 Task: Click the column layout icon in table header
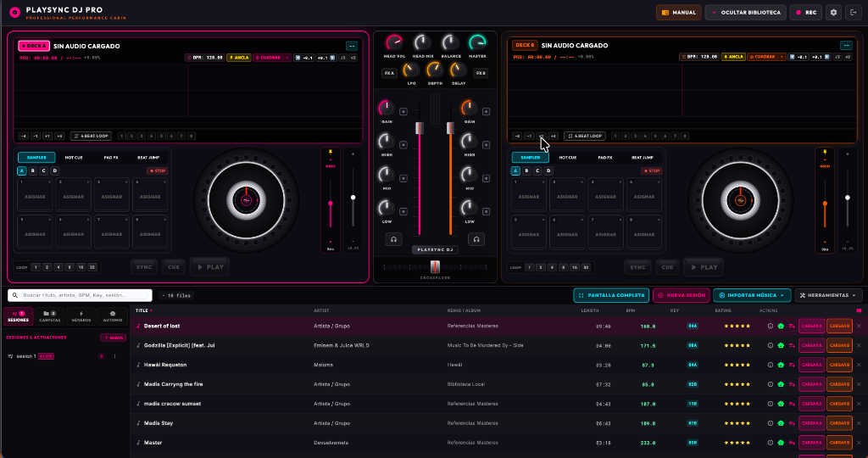click(x=859, y=310)
